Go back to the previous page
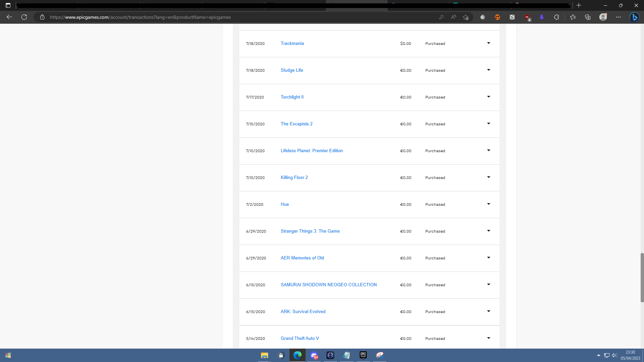644x362 pixels. pos(9,17)
